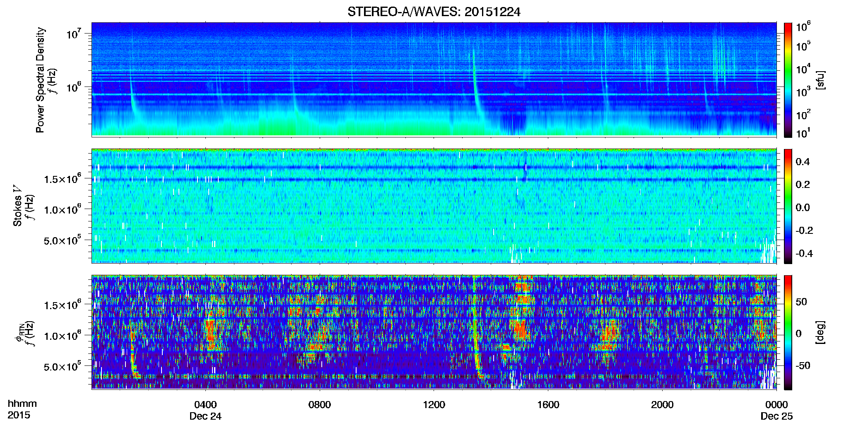
Task: Click the -50 label on deg color bar
Action: pos(803,365)
